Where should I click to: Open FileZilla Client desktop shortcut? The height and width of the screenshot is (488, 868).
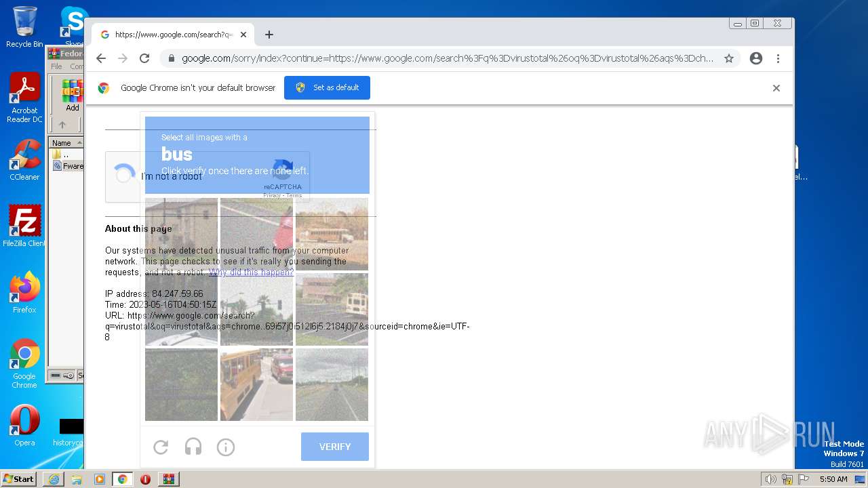(x=24, y=226)
